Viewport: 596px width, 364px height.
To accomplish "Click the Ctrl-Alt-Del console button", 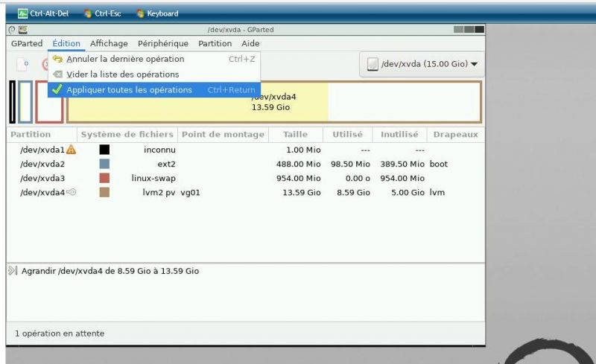I will point(43,13).
